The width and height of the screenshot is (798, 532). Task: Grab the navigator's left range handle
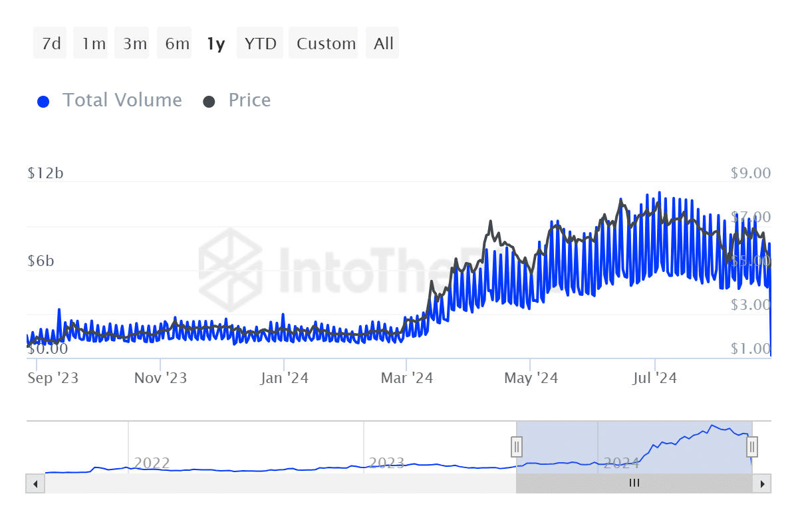(x=517, y=446)
